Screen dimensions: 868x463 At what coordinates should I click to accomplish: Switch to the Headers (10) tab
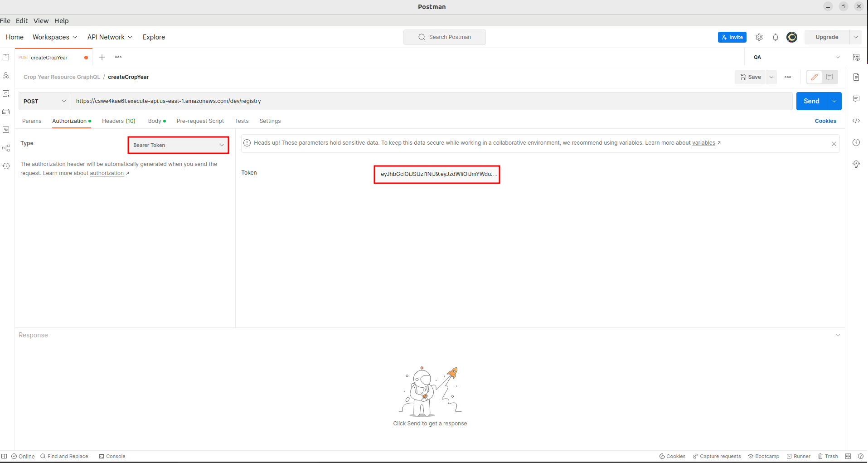click(119, 121)
